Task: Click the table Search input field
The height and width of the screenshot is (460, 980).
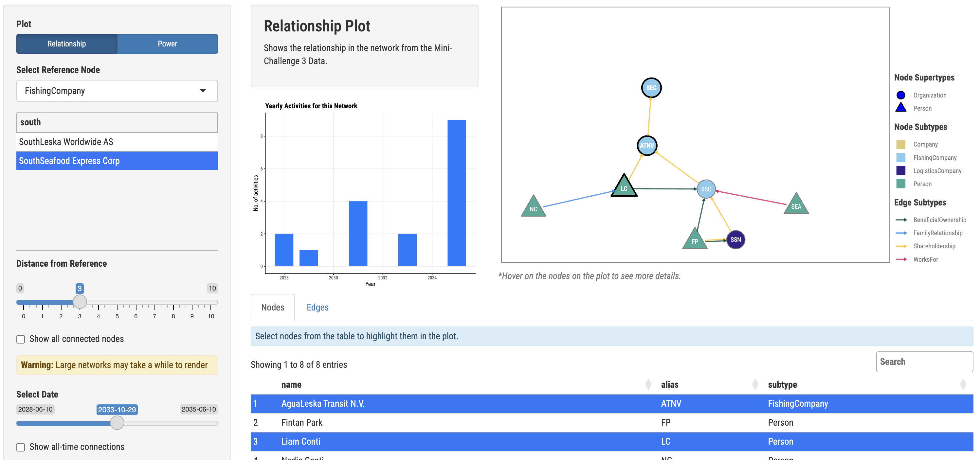Action: click(924, 362)
